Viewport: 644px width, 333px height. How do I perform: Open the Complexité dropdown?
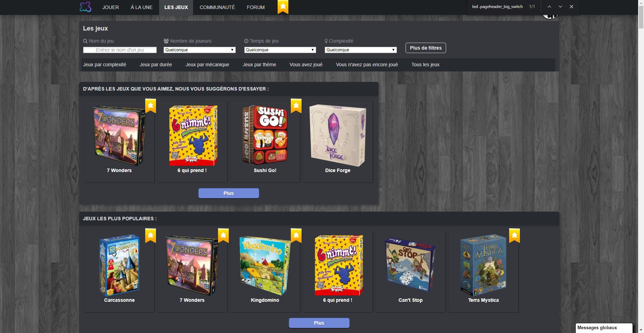[360, 50]
